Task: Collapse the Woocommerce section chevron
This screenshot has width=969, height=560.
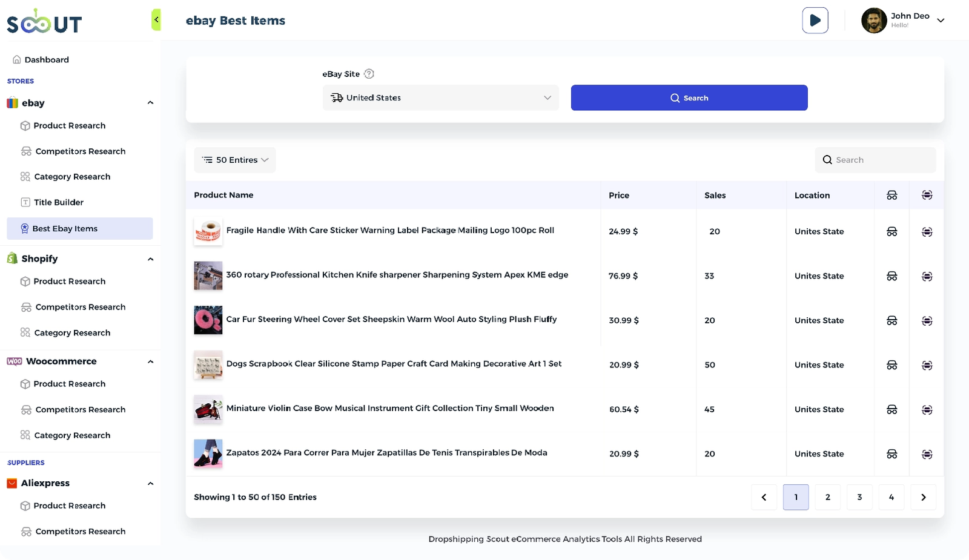Action: [x=150, y=361]
